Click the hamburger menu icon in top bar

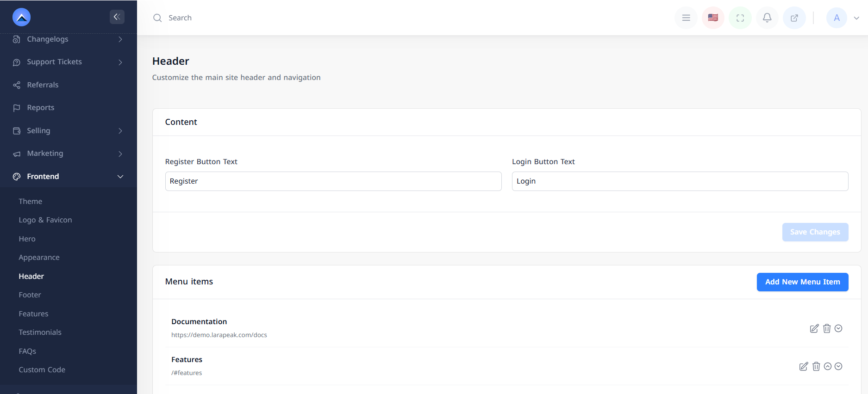click(x=686, y=18)
